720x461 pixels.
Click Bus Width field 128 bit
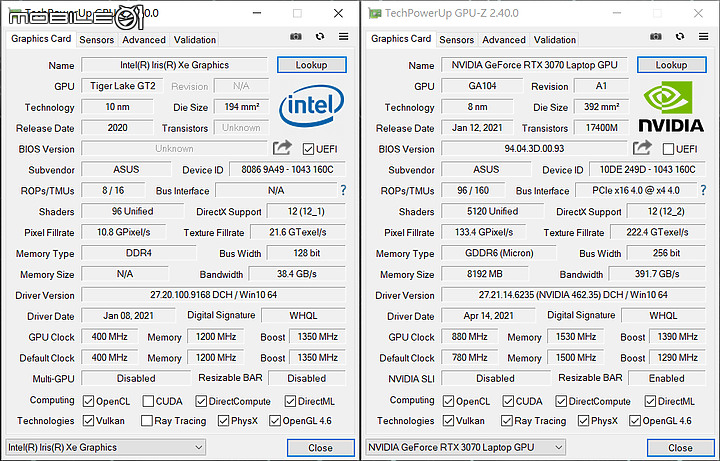306,253
